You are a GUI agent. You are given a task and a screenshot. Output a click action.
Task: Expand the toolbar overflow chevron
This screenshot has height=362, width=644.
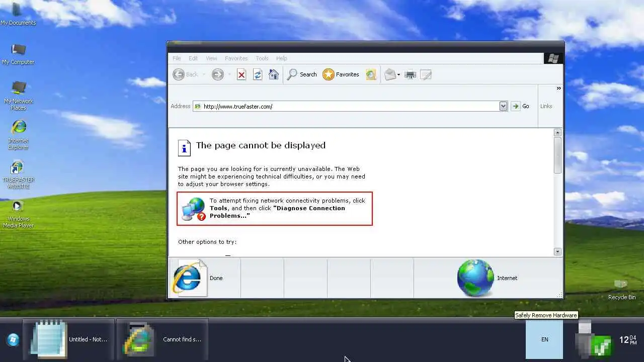[558, 88]
